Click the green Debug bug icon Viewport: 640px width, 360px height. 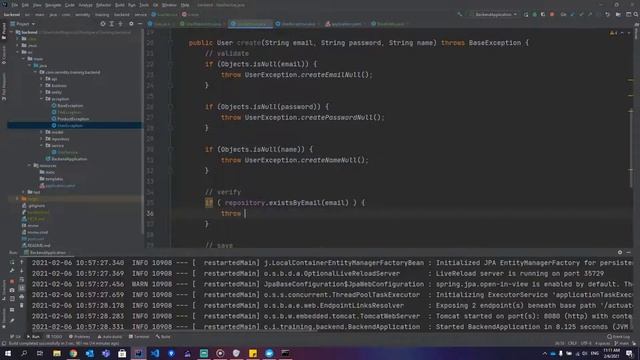click(x=534, y=14)
